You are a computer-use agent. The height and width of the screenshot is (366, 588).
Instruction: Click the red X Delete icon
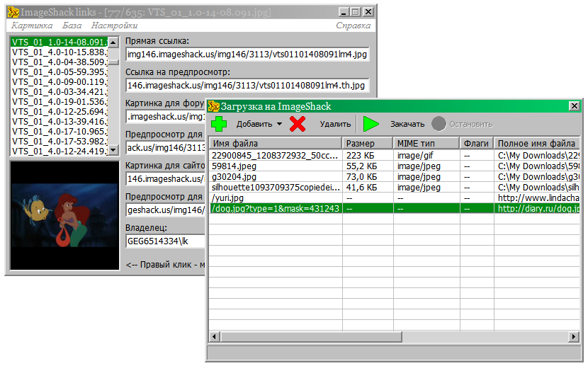click(298, 124)
